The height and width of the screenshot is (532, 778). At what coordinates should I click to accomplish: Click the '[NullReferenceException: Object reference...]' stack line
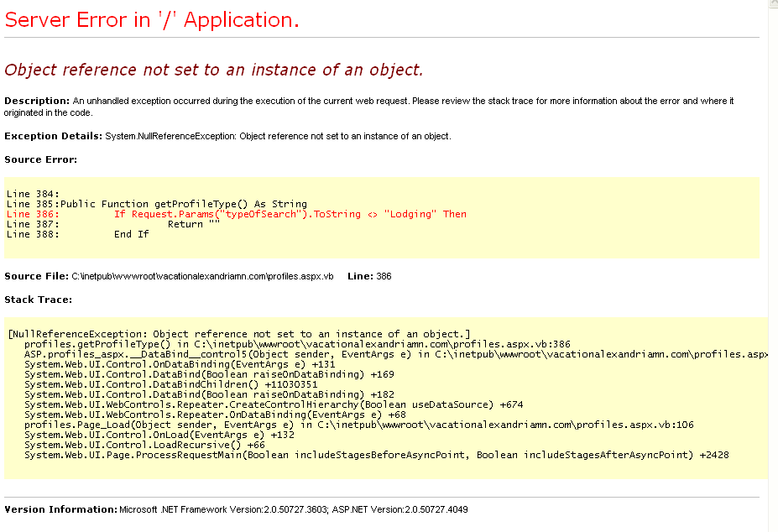point(239,334)
